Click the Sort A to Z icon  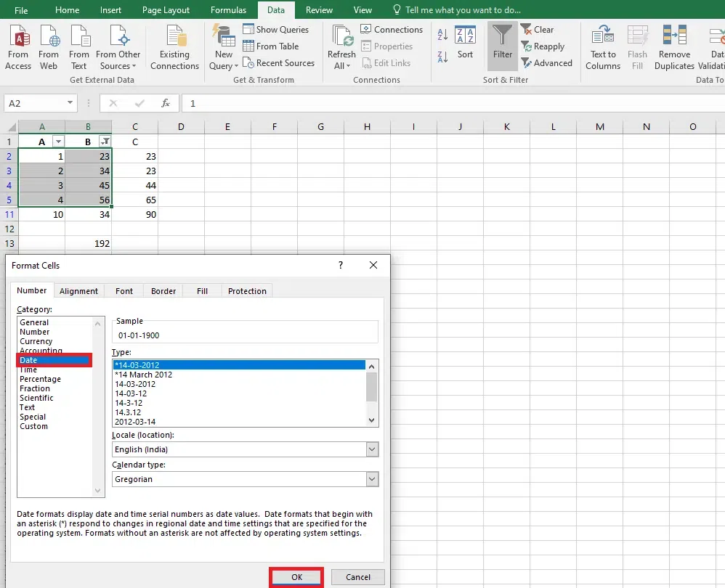442,36
